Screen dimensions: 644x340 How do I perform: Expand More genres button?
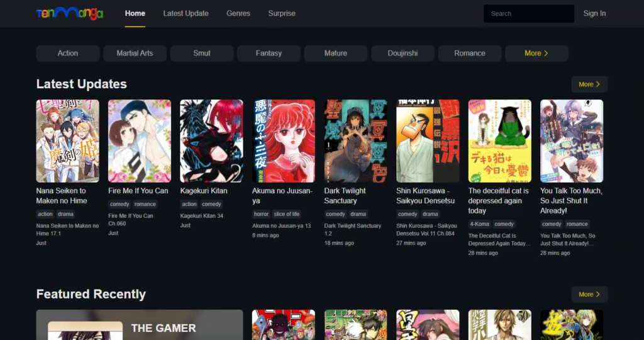click(536, 54)
